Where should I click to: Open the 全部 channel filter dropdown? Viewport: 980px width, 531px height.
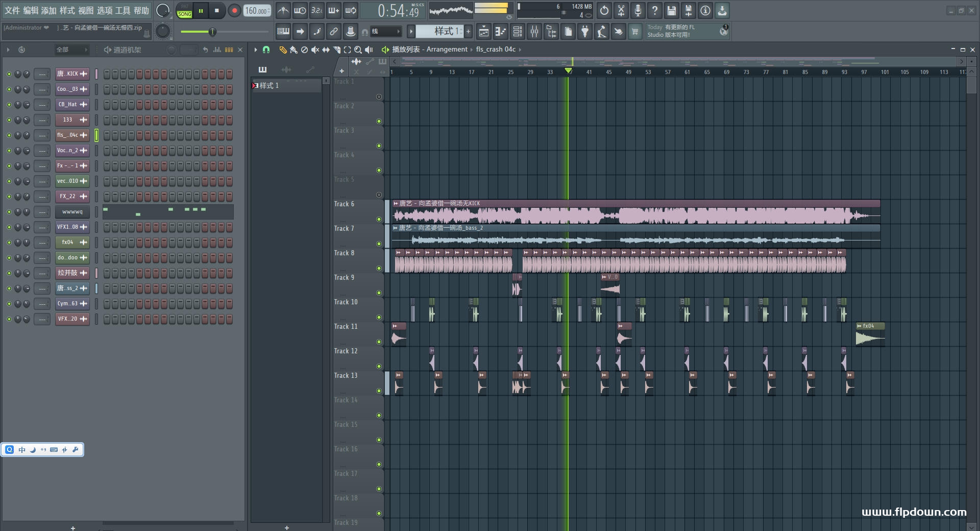coord(71,50)
